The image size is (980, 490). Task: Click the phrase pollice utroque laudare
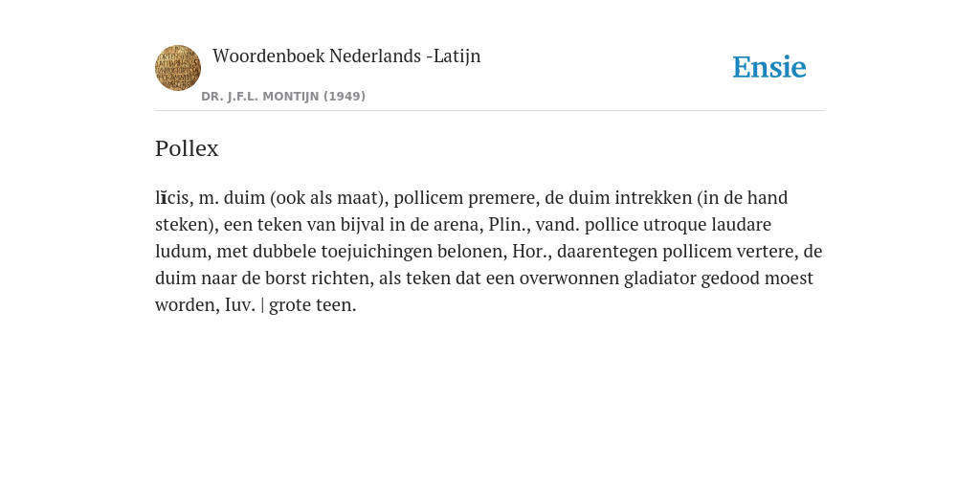[679, 224]
